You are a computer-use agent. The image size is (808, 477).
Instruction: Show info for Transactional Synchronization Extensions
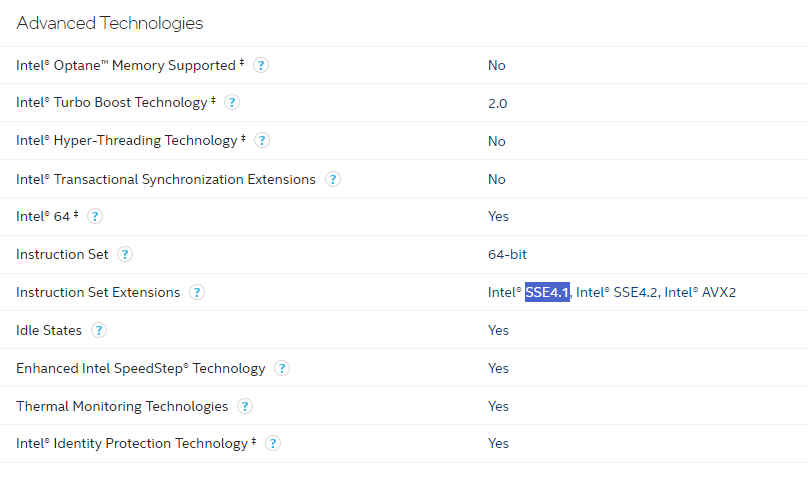[x=333, y=179]
